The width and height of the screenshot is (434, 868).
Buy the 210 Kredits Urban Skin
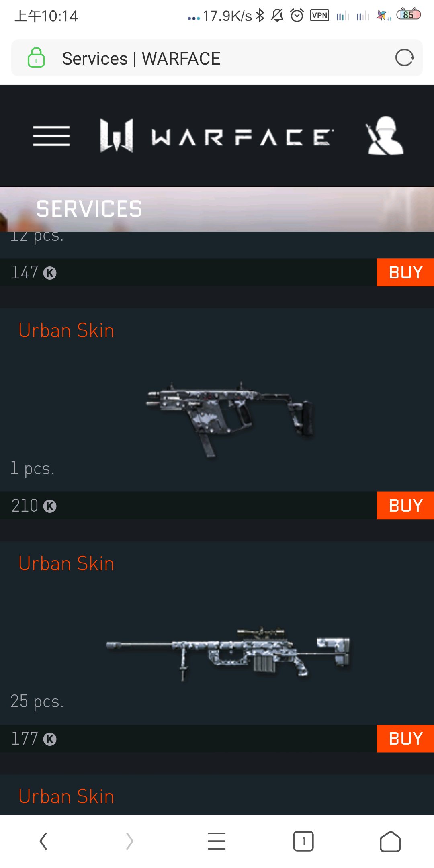point(405,506)
